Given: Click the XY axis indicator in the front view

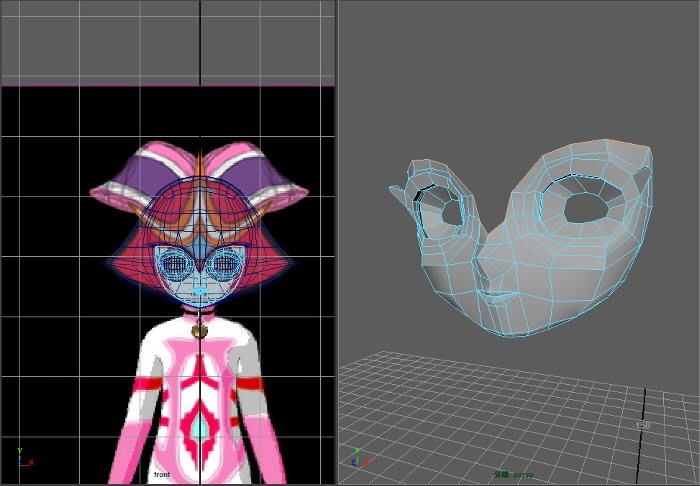Looking at the screenshot, I should (24, 458).
